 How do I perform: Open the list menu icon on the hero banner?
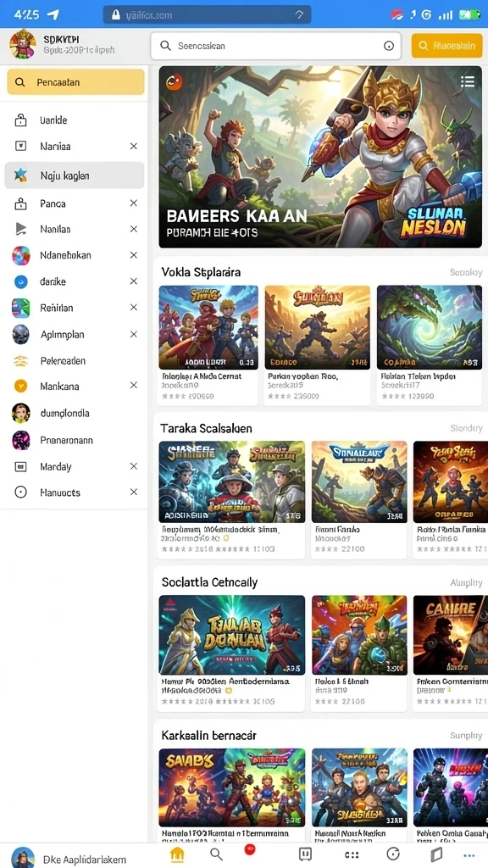(468, 82)
